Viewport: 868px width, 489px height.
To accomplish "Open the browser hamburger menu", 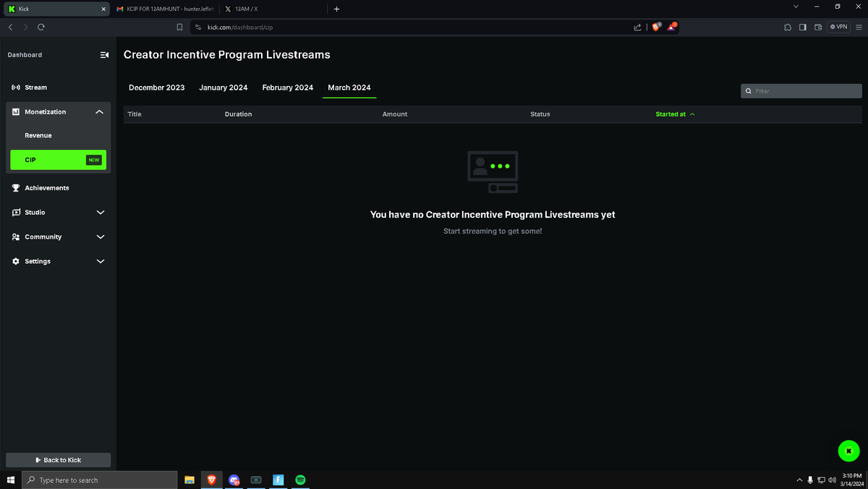I will (858, 27).
